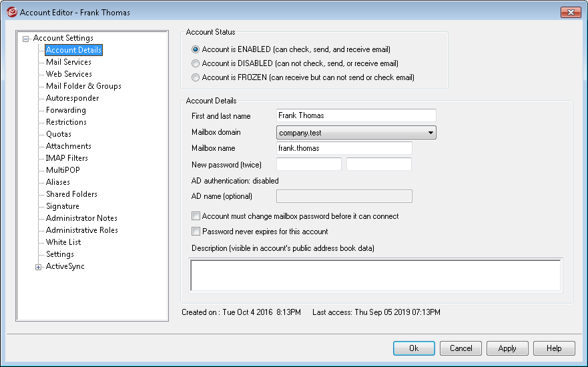This screenshot has width=588, height=367.
Task: Expand the ActiveSync tree node
Action: click(x=39, y=267)
